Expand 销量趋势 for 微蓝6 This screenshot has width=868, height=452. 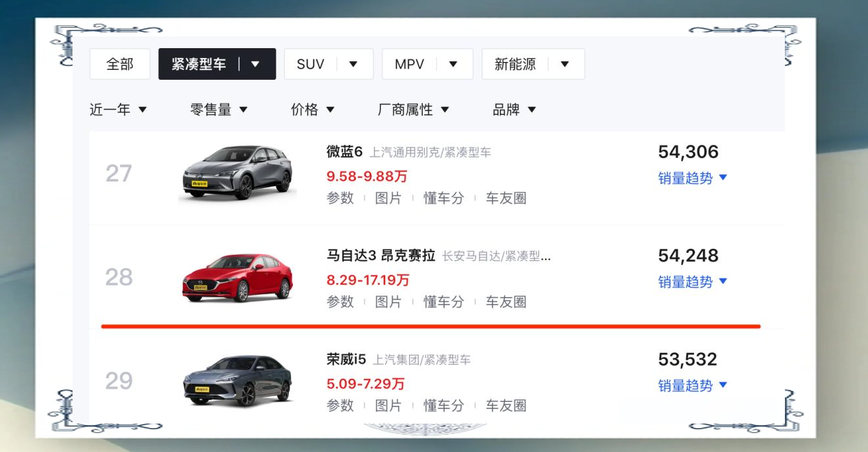pyautogui.click(x=692, y=178)
